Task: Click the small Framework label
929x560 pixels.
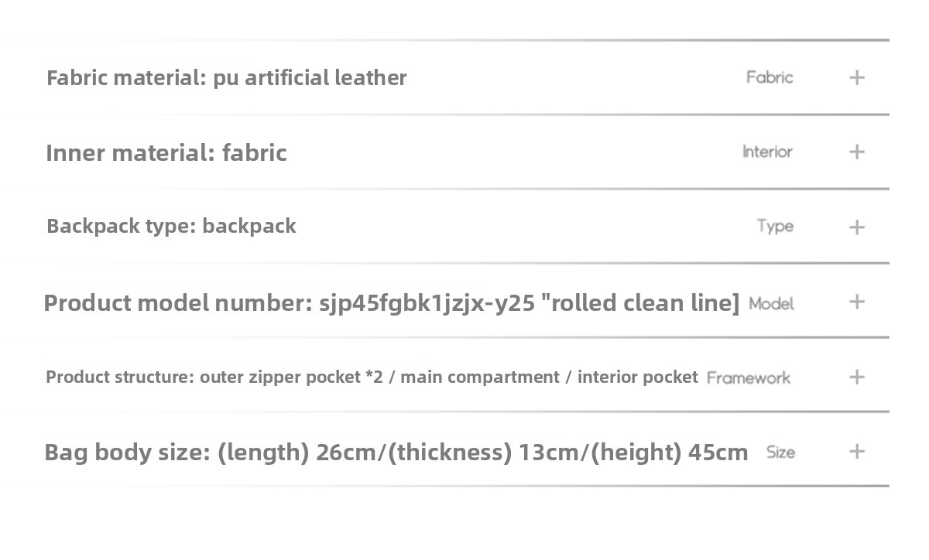Action: click(748, 378)
